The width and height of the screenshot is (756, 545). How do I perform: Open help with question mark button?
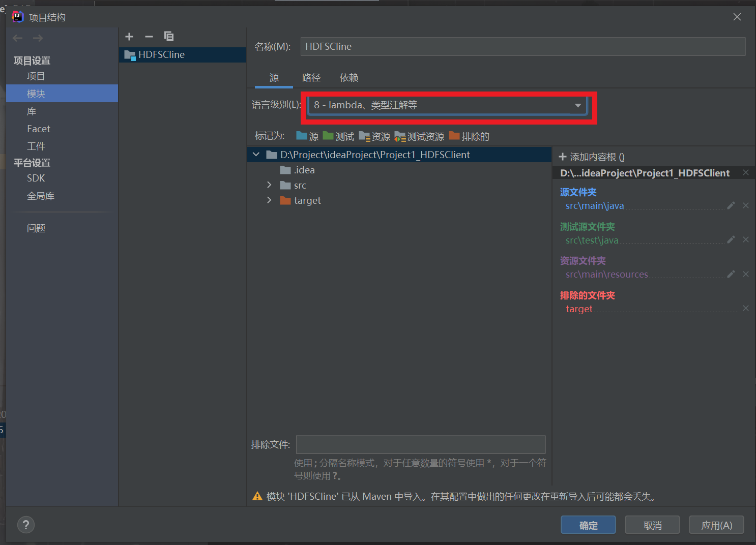(26, 525)
